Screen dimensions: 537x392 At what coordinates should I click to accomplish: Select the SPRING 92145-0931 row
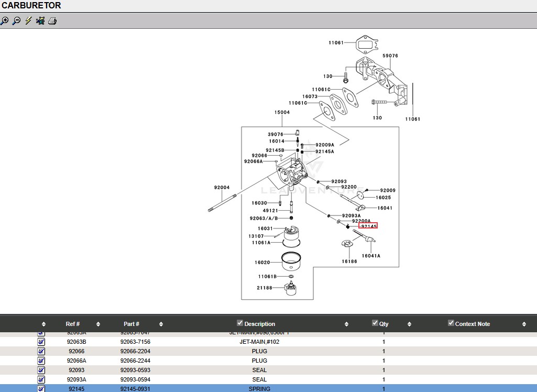point(259,389)
